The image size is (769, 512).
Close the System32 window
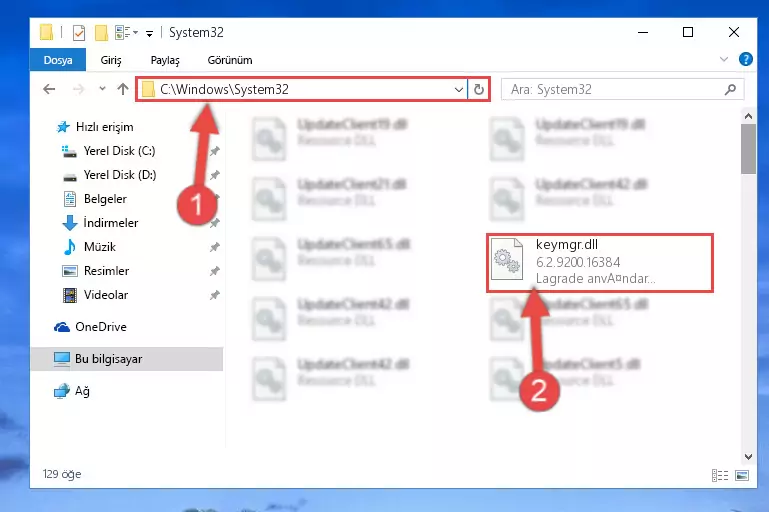click(734, 32)
